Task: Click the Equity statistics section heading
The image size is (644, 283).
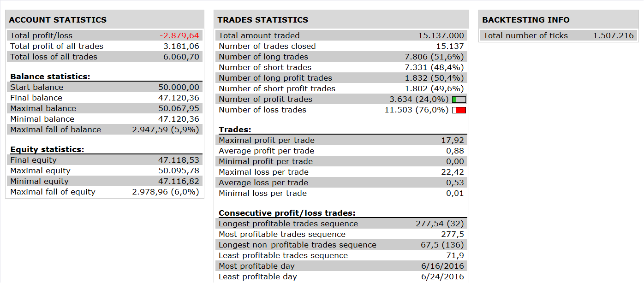Action: [47, 149]
